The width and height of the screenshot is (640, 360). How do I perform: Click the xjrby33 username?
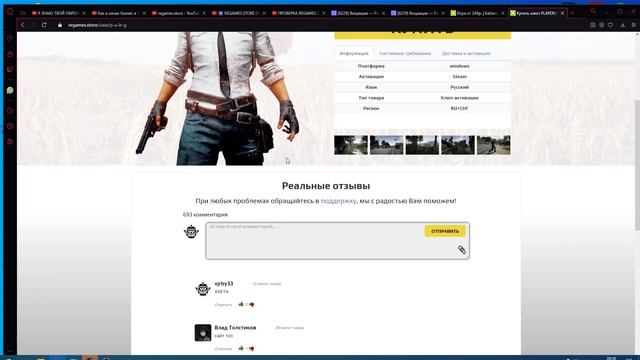(x=224, y=283)
